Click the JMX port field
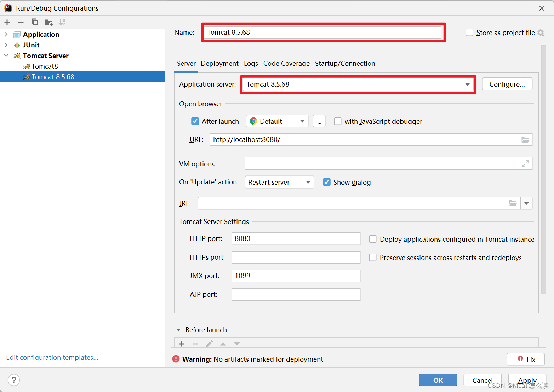 coord(296,276)
